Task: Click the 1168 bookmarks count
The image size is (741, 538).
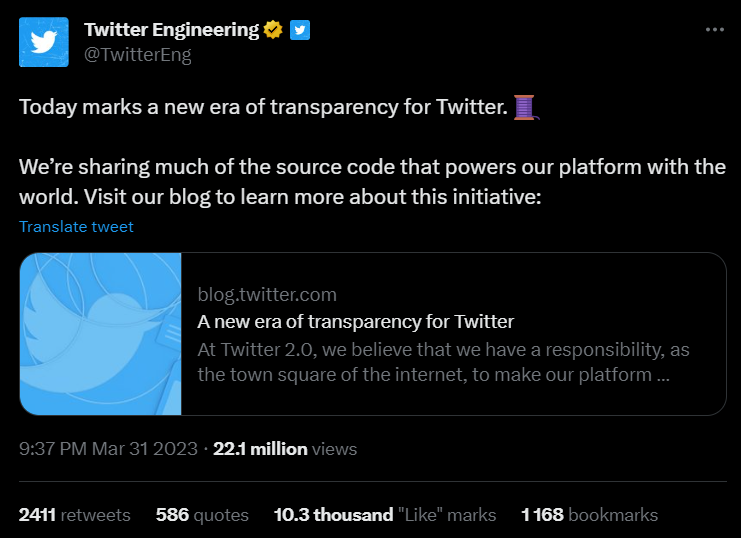Action: coord(589,515)
